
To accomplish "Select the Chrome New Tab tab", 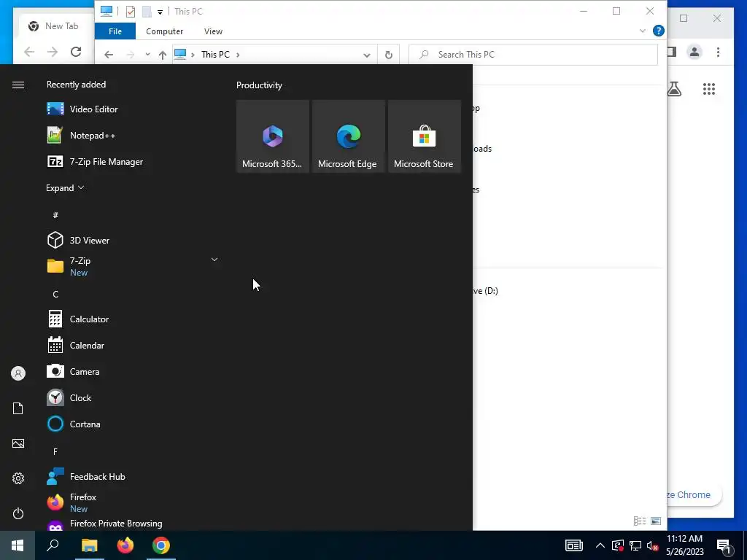I will 56,26.
